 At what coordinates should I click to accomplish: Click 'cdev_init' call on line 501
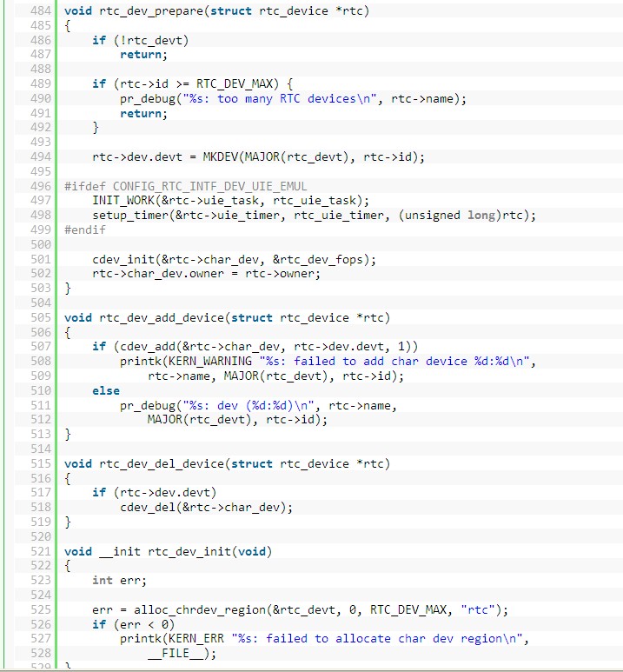coord(123,260)
